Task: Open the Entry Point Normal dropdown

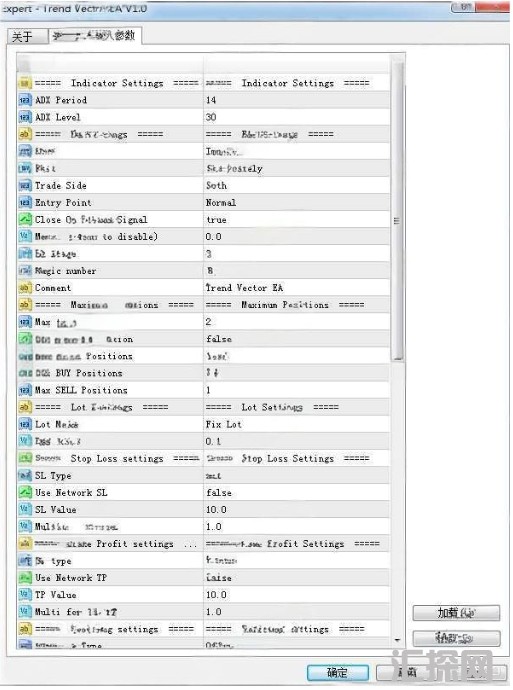Action: coord(297,203)
